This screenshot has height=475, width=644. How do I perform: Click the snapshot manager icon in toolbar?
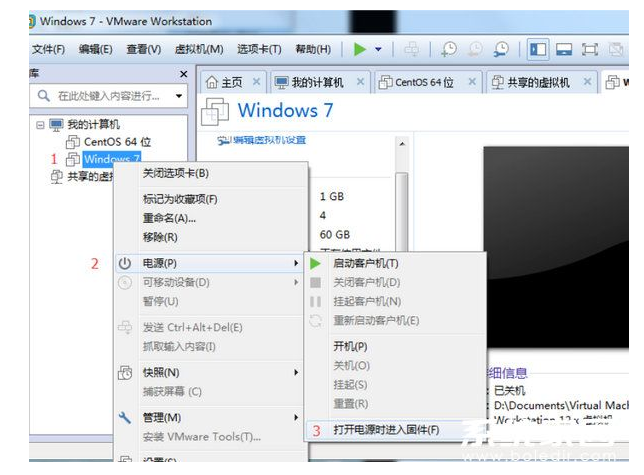click(500, 49)
